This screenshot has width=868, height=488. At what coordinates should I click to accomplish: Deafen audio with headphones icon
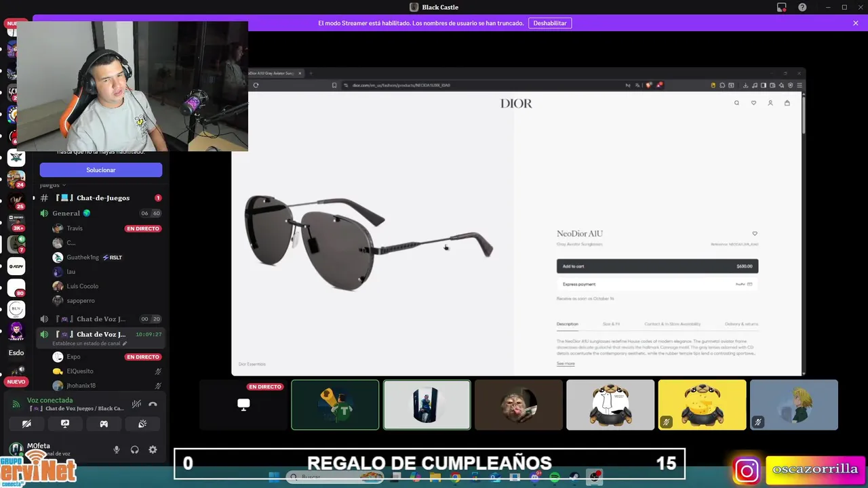134,449
